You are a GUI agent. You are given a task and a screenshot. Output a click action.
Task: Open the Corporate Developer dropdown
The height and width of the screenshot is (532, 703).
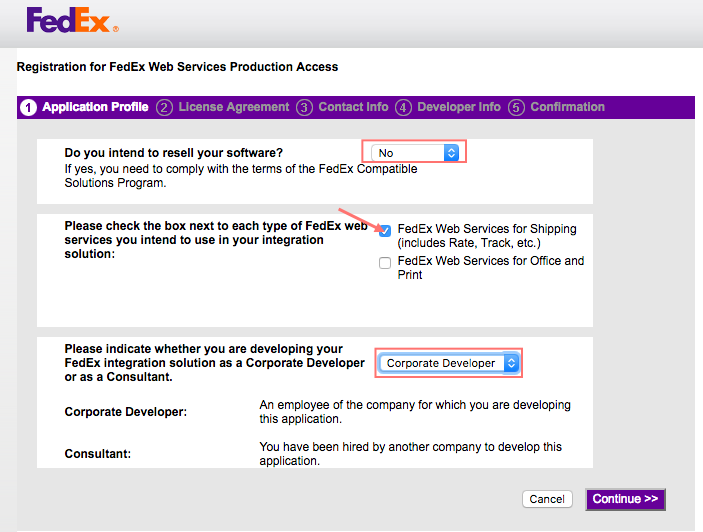pyautogui.click(x=449, y=363)
